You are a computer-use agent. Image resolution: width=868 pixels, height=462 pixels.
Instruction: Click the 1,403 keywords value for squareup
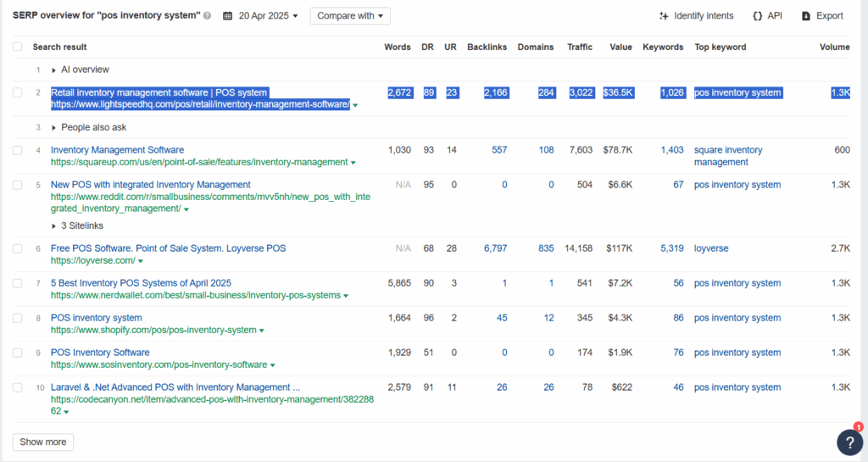(672, 150)
